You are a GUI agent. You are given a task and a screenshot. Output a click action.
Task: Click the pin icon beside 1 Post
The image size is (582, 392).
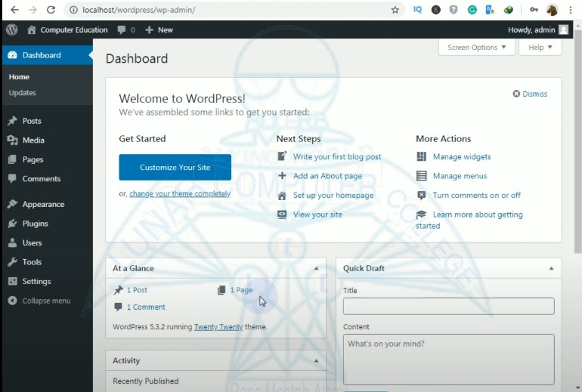118,290
